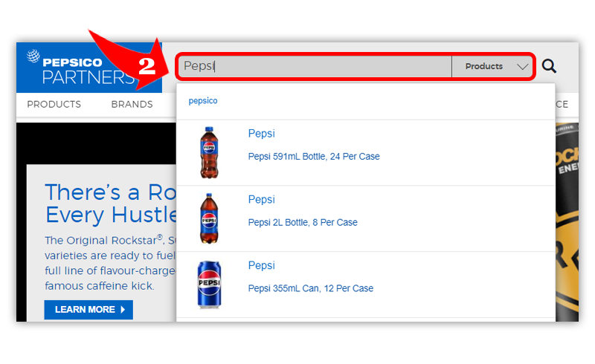The width and height of the screenshot is (595, 364).
Task: Select "Pepsi 355mL Can, 12 Per Case"
Action: (x=310, y=288)
